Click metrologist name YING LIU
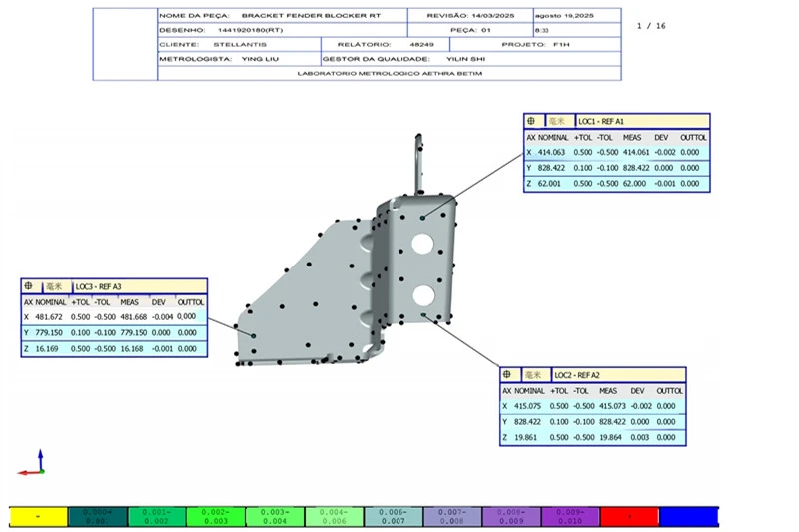 point(260,59)
